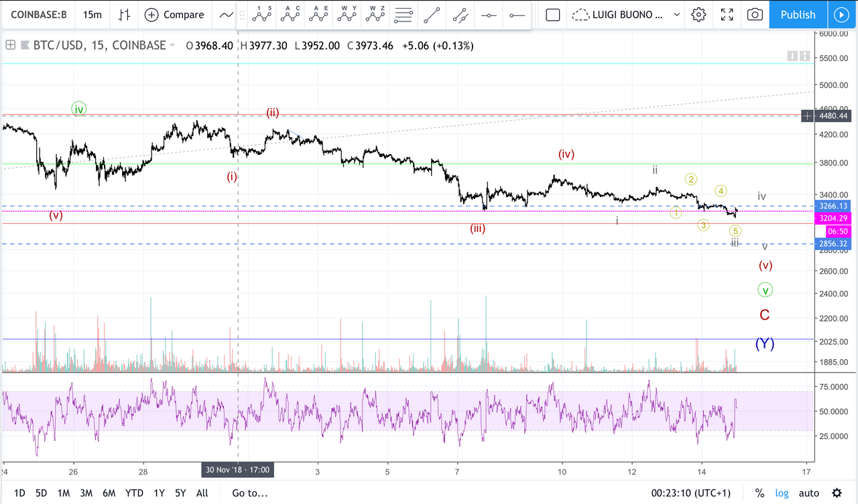Click the flag icon beside BTC/USD
This screenshot has width=858, height=504.
click(25, 46)
